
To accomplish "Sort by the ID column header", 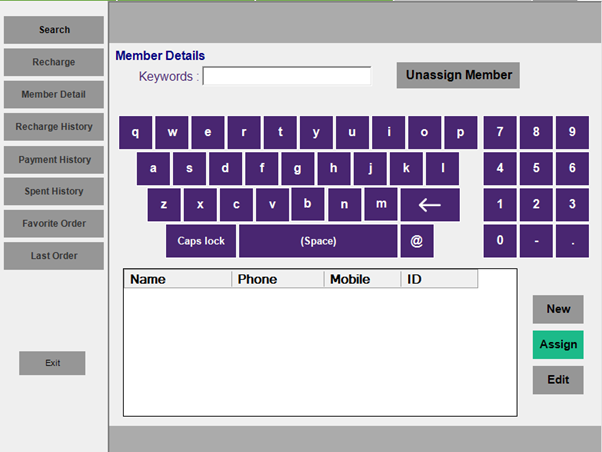I will coord(439,279).
